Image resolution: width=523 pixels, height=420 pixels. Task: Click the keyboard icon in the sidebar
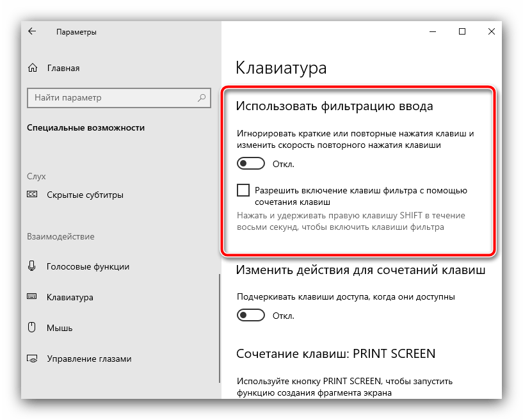(31, 296)
